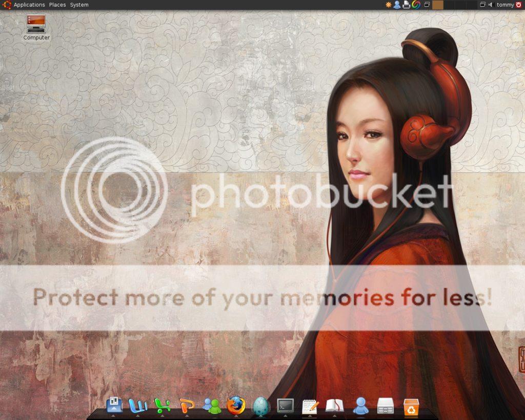The height and width of the screenshot is (420, 525).
Task: Open the two-people messenger dock icon
Action: [x=212, y=406]
